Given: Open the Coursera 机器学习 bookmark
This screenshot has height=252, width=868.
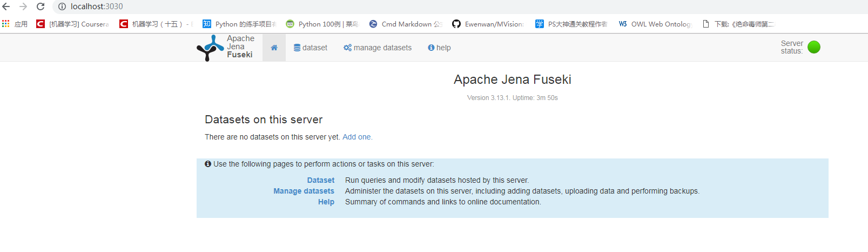Looking at the screenshot, I should (73, 24).
